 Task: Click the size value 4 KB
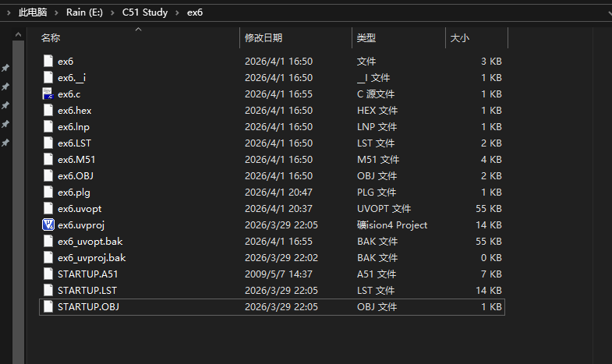[x=491, y=160]
